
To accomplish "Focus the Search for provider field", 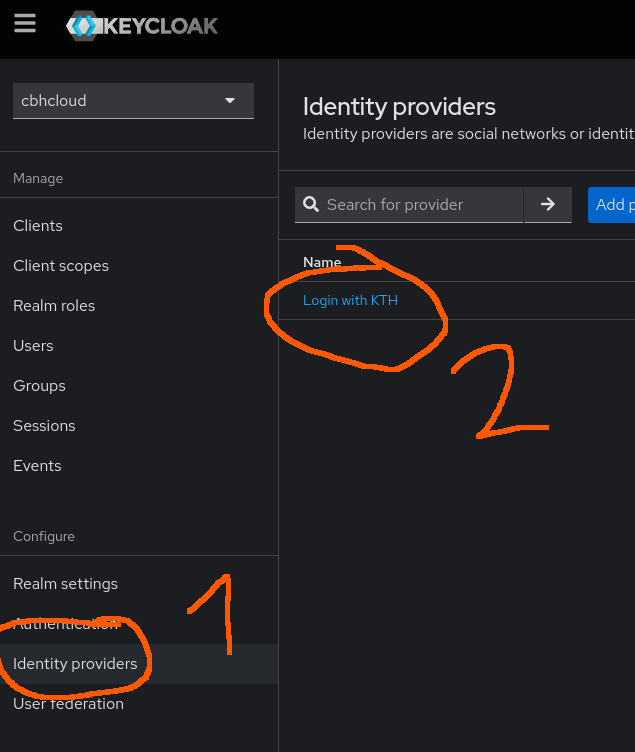I will (420, 204).
